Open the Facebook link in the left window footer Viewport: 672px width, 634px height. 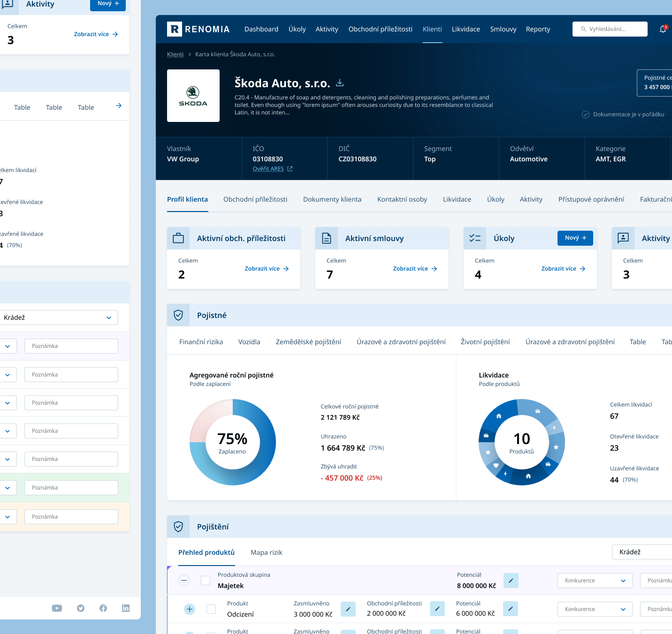point(103,608)
